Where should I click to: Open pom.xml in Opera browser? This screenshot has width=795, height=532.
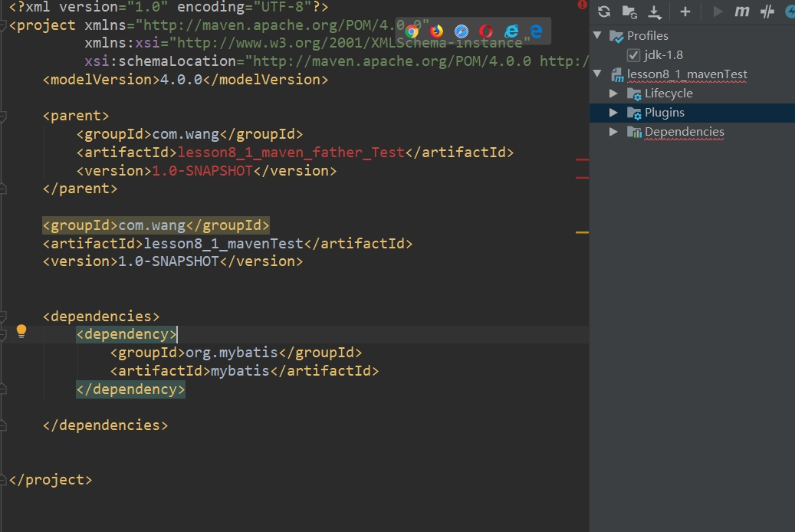(x=486, y=31)
